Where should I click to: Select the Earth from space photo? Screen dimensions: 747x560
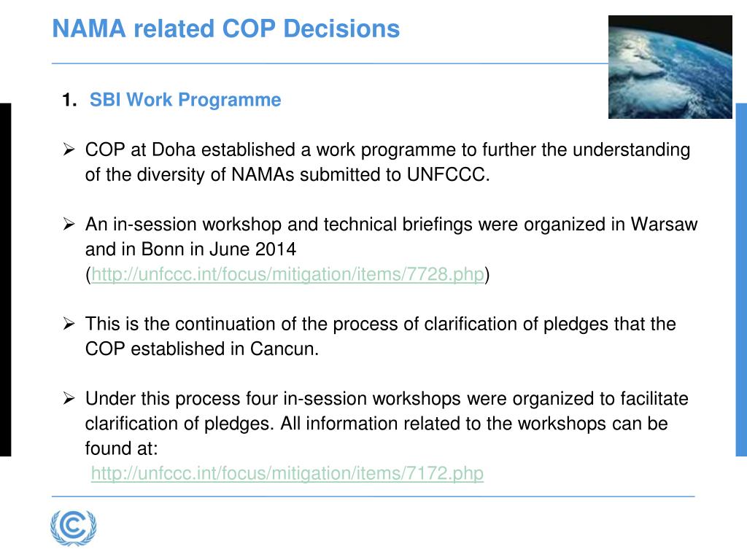click(670, 66)
